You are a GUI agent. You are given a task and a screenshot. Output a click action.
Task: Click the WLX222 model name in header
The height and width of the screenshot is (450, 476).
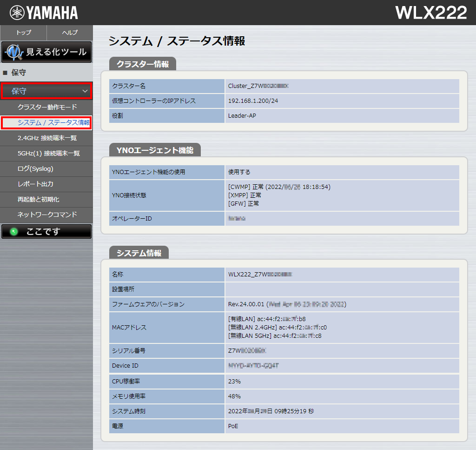[430, 13]
